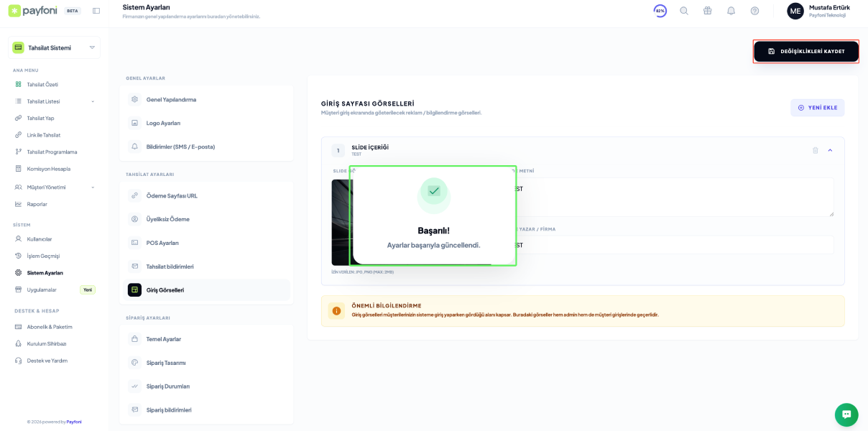Click the search icon in top header
The height and width of the screenshot is (431, 868).
(684, 11)
